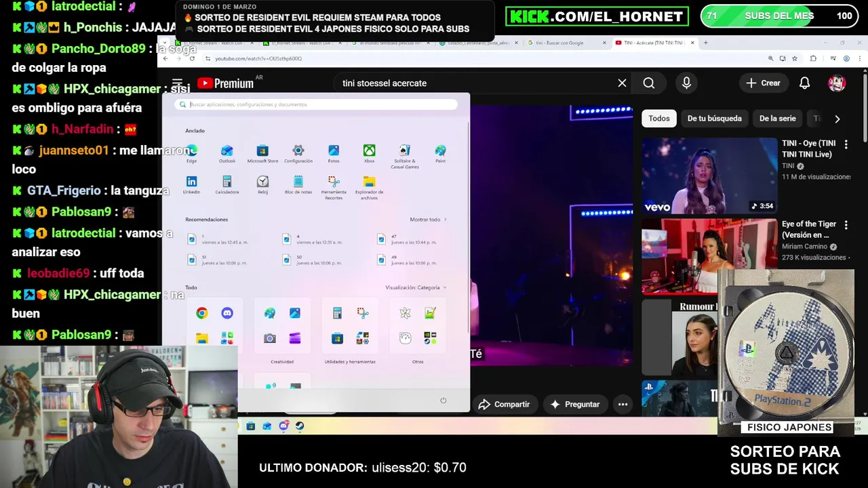Screen dimensions: 868x488
Task: Show more filter chips with arrow
Action: point(837,119)
